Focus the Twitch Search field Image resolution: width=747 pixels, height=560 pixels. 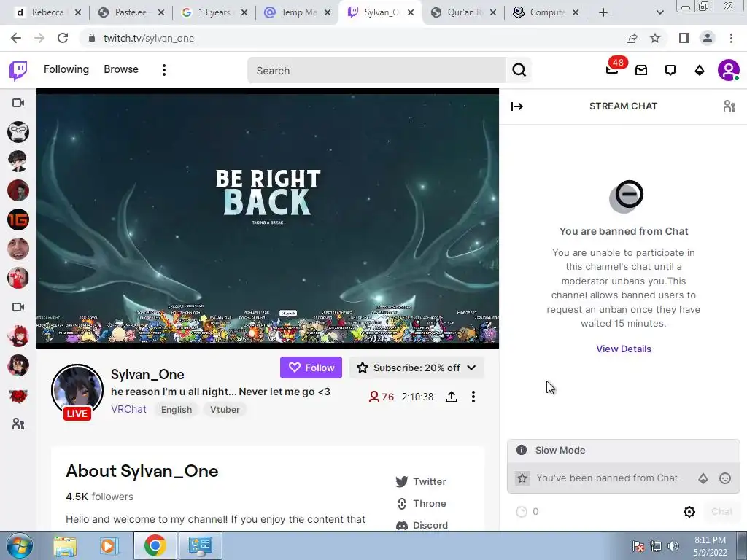pos(376,71)
